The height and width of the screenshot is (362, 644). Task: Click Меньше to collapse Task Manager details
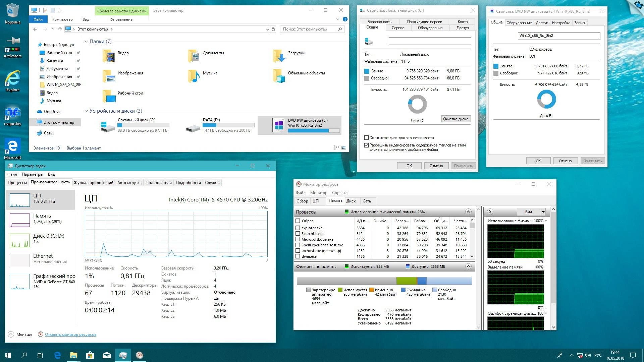[20, 335]
